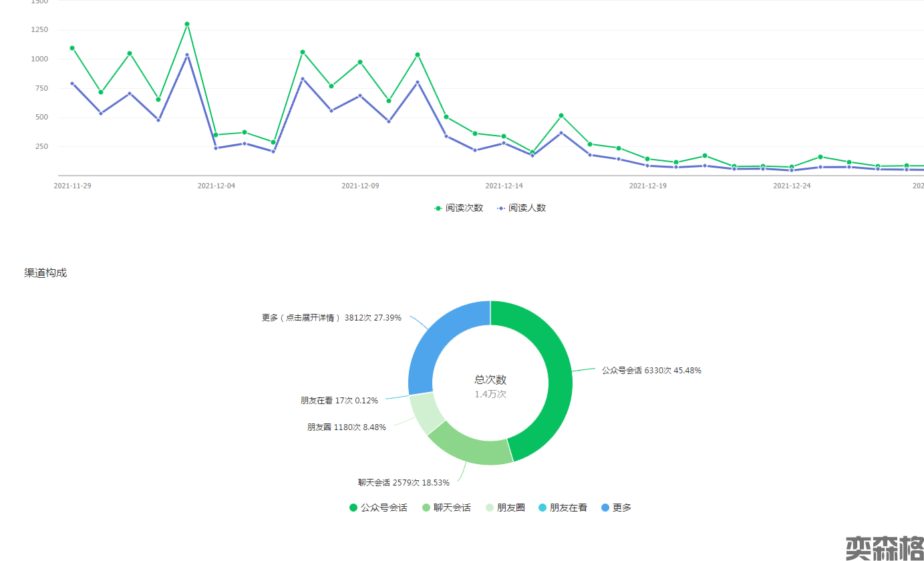
Task: Click the 朋友在看 17次 0.12% label
Action: tap(339, 401)
